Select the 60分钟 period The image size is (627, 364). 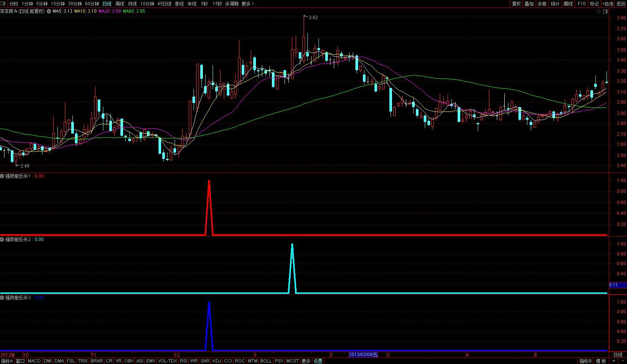[x=92, y=4]
